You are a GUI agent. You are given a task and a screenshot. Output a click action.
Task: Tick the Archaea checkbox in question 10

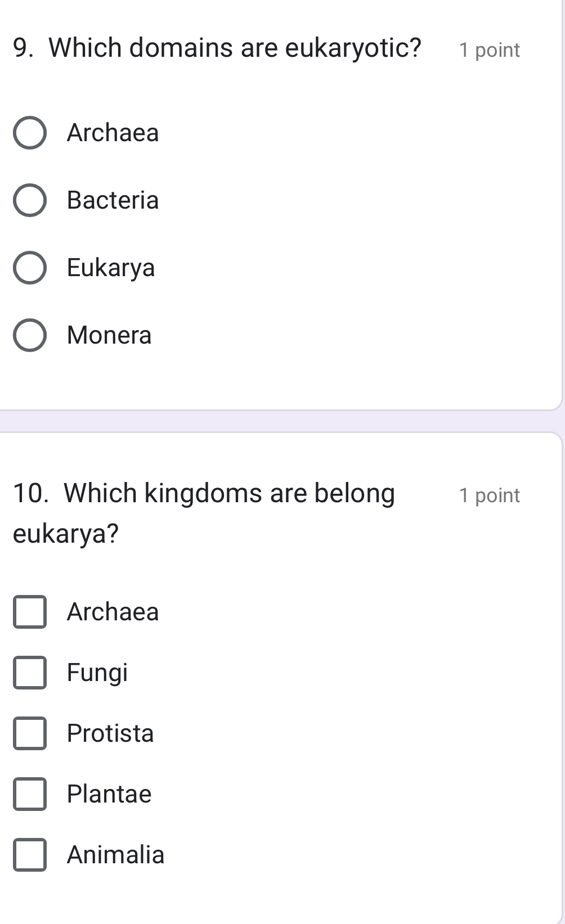pyautogui.click(x=30, y=612)
